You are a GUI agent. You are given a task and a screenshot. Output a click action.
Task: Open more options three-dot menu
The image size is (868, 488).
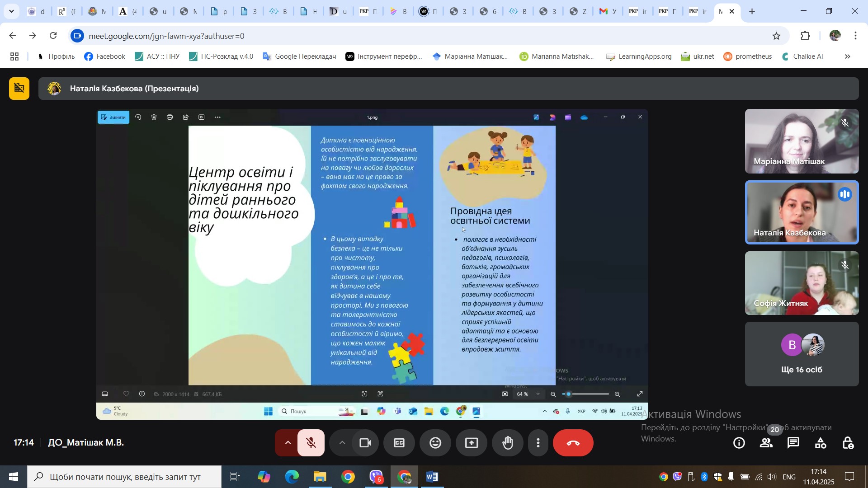(538, 443)
